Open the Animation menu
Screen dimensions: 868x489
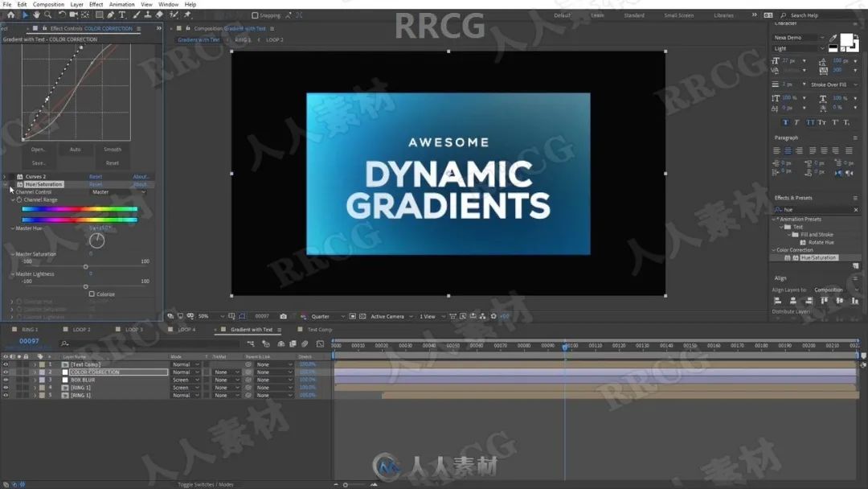122,4
